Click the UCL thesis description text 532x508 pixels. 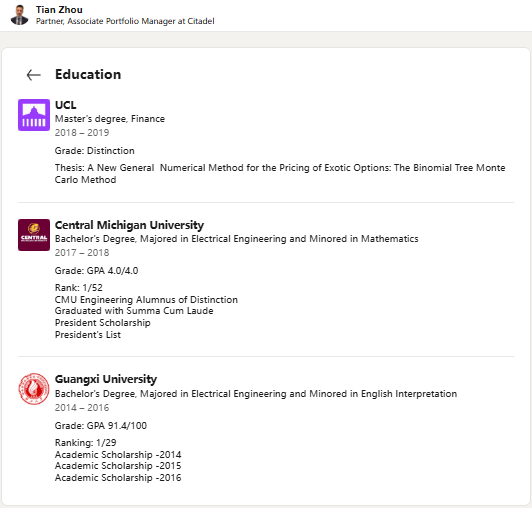(x=280, y=173)
